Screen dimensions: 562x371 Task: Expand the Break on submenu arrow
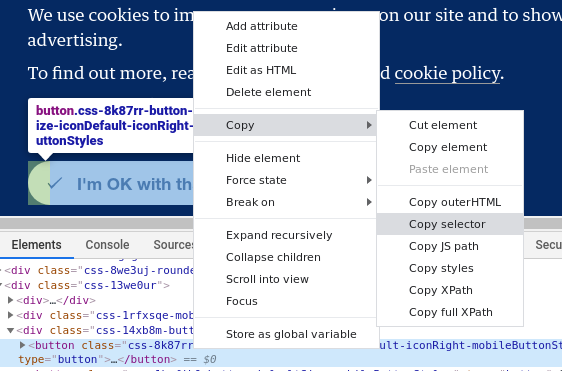[x=369, y=202]
